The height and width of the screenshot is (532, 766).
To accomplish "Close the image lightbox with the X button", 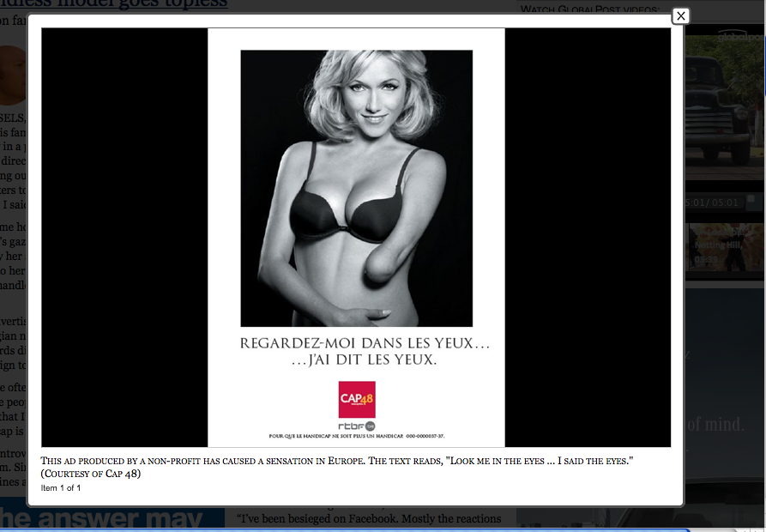I will coord(680,16).
